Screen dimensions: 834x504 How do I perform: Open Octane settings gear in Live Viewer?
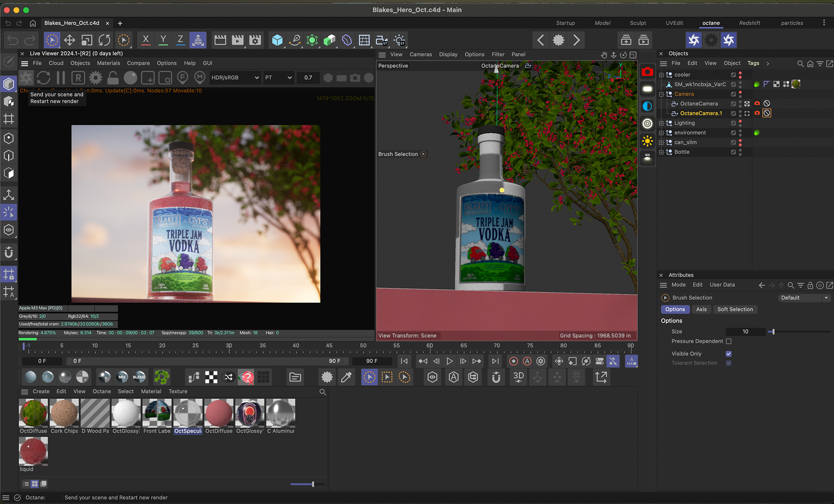96,78
